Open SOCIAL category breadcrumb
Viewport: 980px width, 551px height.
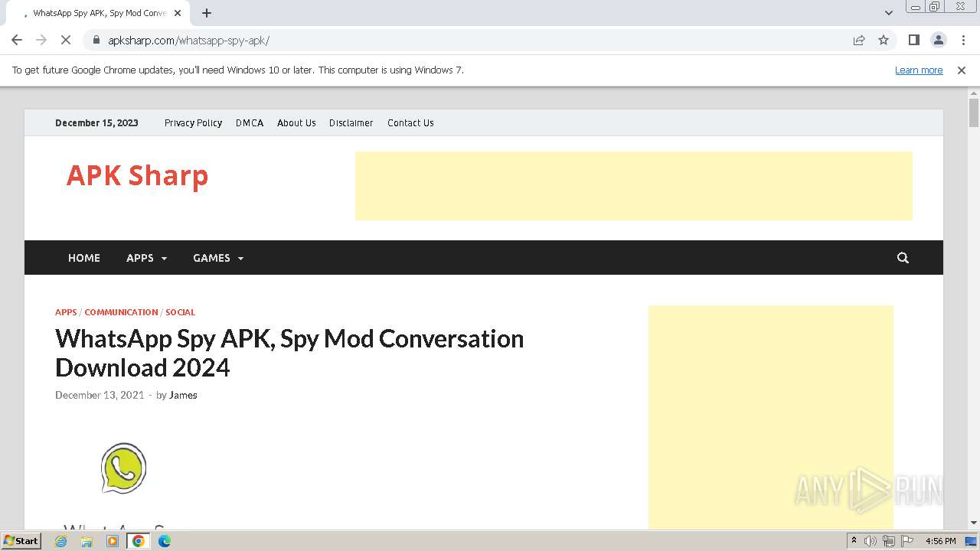pos(180,312)
